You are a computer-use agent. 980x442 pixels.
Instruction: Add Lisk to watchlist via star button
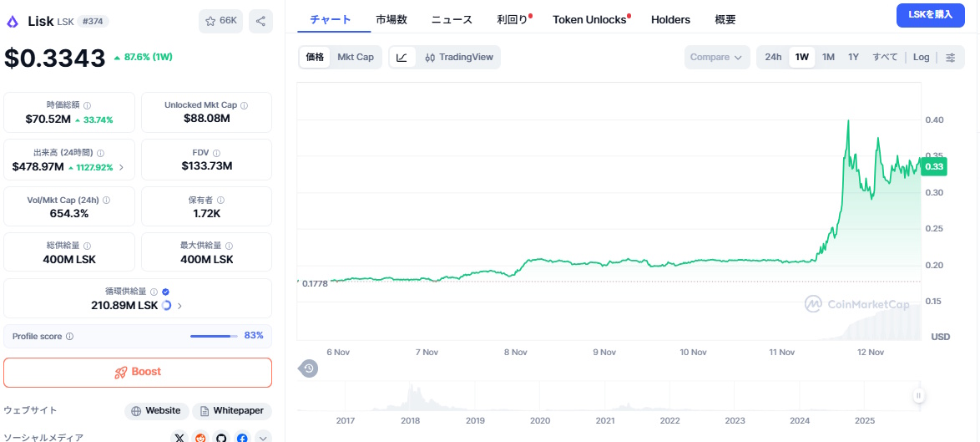click(220, 21)
